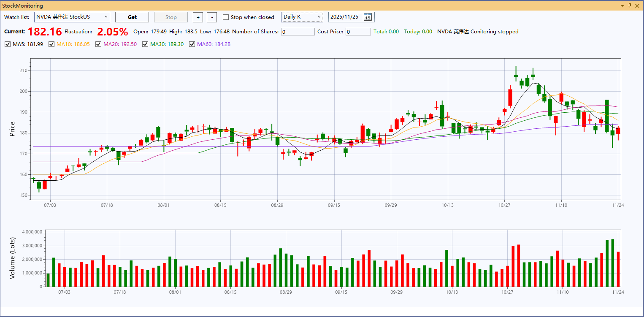Click the Cost Price input field
The height and width of the screenshot is (317, 644).
[358, 32]
